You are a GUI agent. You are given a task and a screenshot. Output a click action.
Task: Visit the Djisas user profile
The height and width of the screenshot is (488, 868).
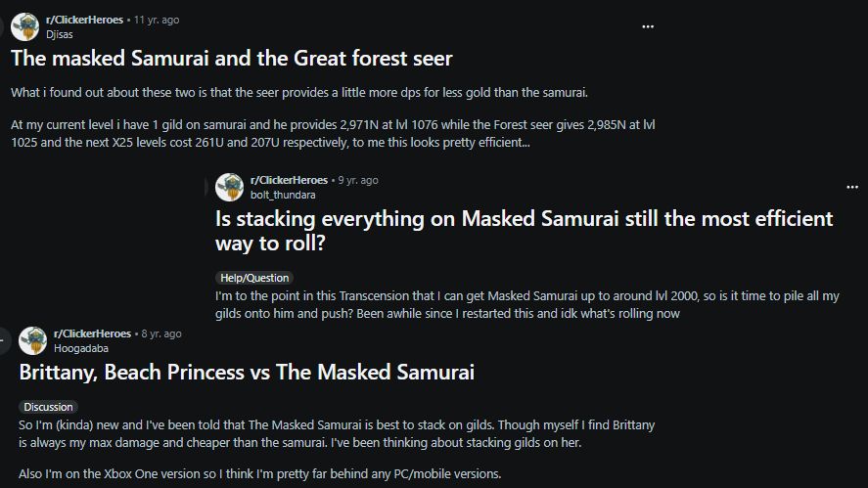(x=60, y=34)
